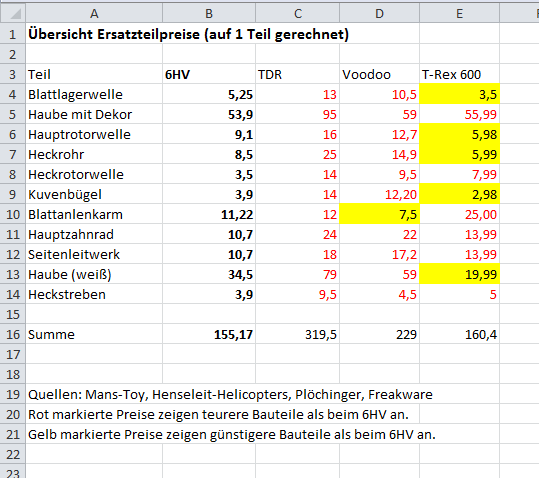Select cell 'Heckstreben'
This screenshot has height=478, width=539.
[x=94, y=294]
